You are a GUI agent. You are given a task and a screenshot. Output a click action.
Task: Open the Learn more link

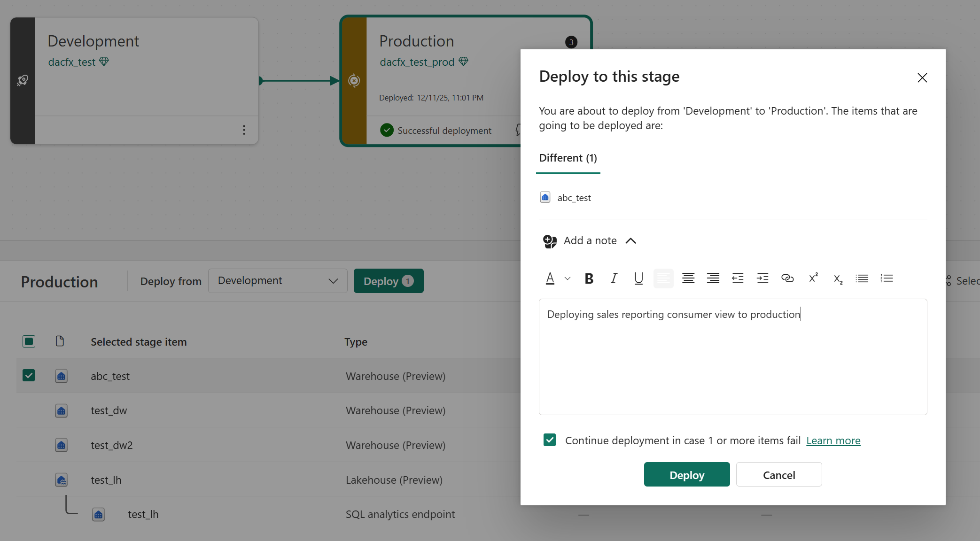[833, 441]
